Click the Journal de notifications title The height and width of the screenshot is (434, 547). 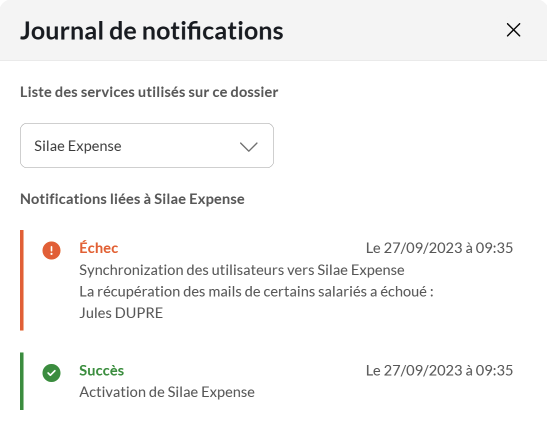[152, 31]
